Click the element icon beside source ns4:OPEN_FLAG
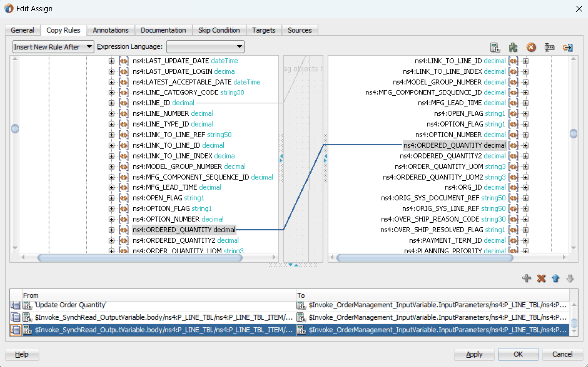The width and height of the screenshot is (588, 367). 124,198
